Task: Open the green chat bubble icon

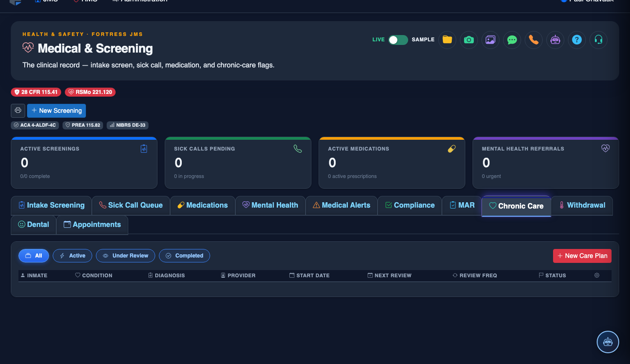Action: tap(512, 40)
